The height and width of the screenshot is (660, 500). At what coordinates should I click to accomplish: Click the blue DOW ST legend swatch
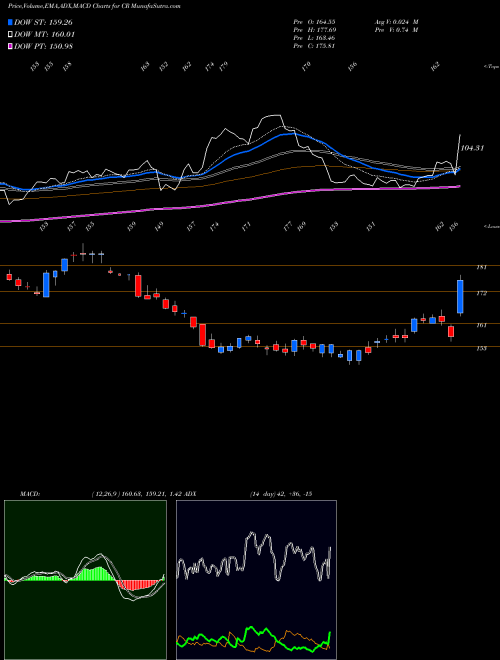pos(10,22)
